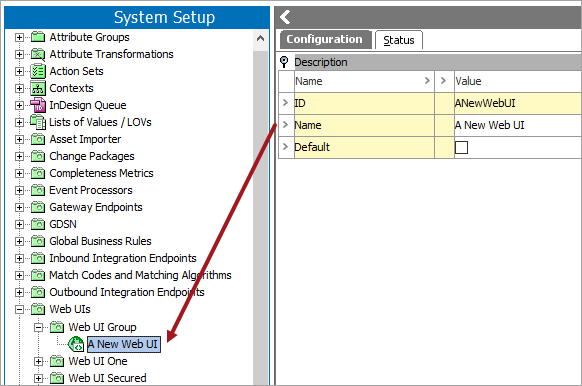Click the Lists of Values icon
The width and height of the screenshot is (582, 386).
pos(38,122)
